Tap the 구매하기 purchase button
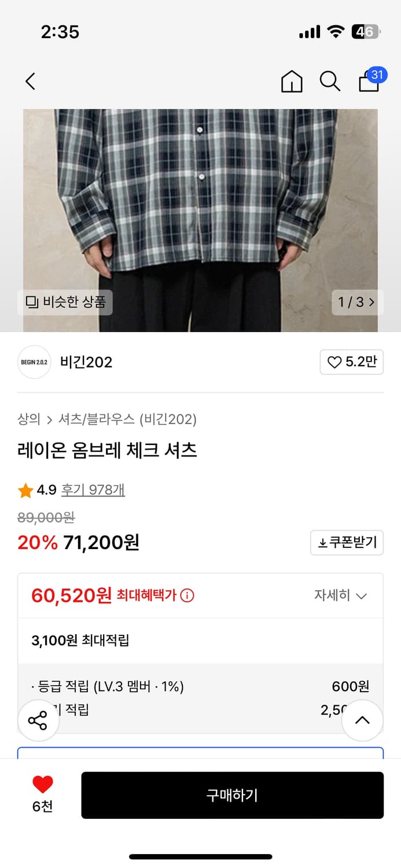This screenshot has width=401, height=868. [x=233, y=795]
